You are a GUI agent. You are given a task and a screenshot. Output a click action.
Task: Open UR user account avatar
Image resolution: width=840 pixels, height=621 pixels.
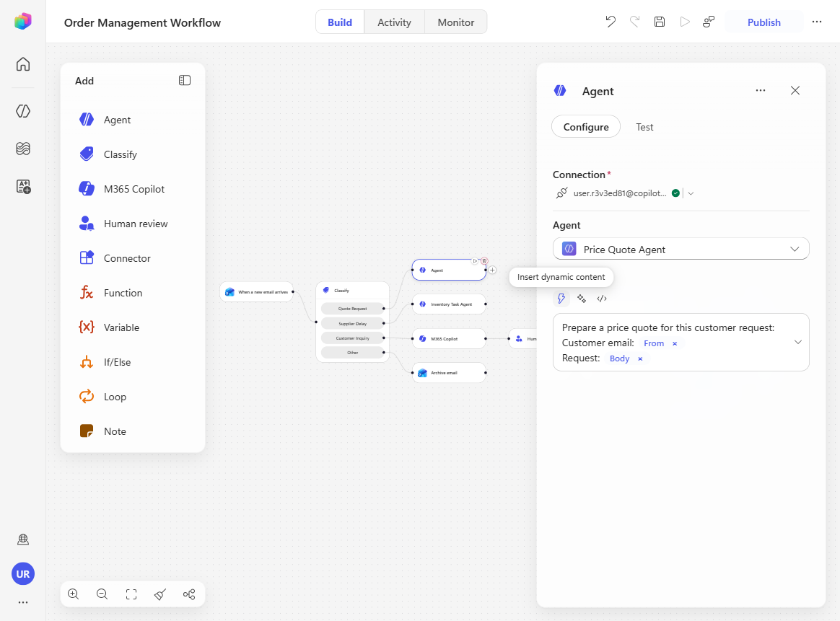[23, 574]
